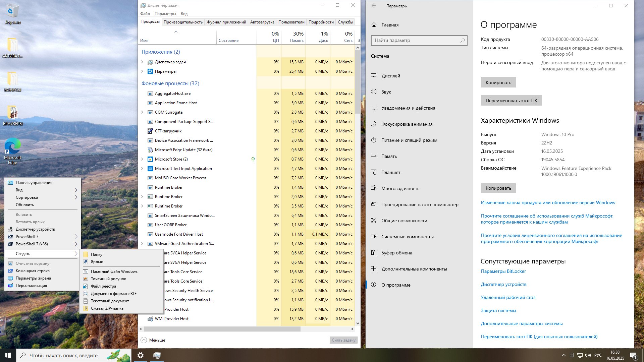Click the CTF-загрузчик process icon
This screenshot has height=362, width=644.
click(150, 131)
